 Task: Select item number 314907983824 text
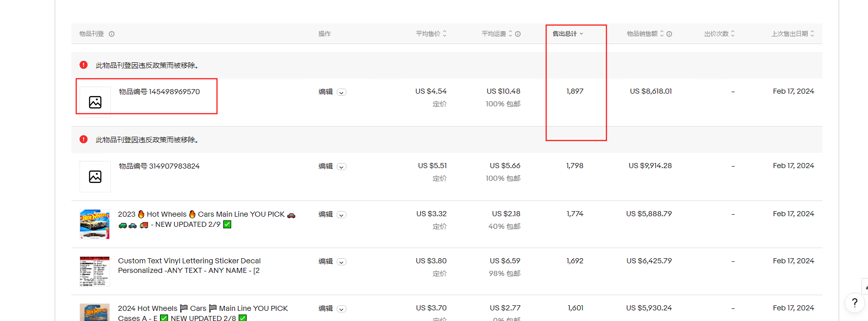click(160, 166)
